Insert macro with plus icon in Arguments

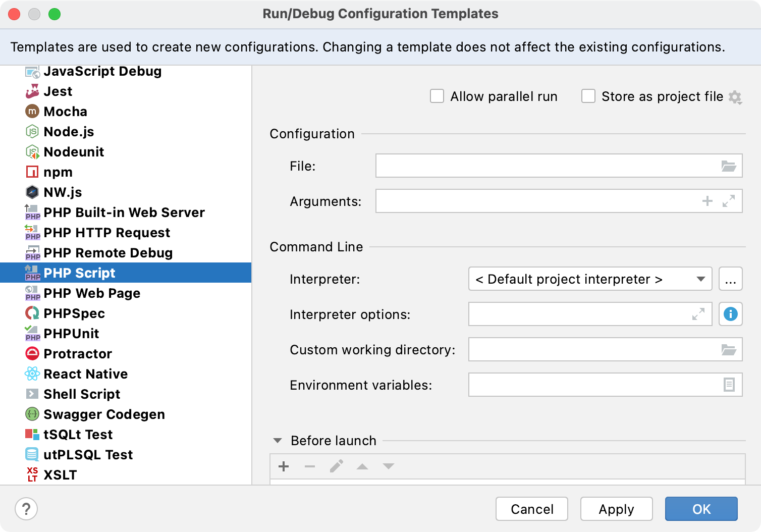tap(708, 201)
